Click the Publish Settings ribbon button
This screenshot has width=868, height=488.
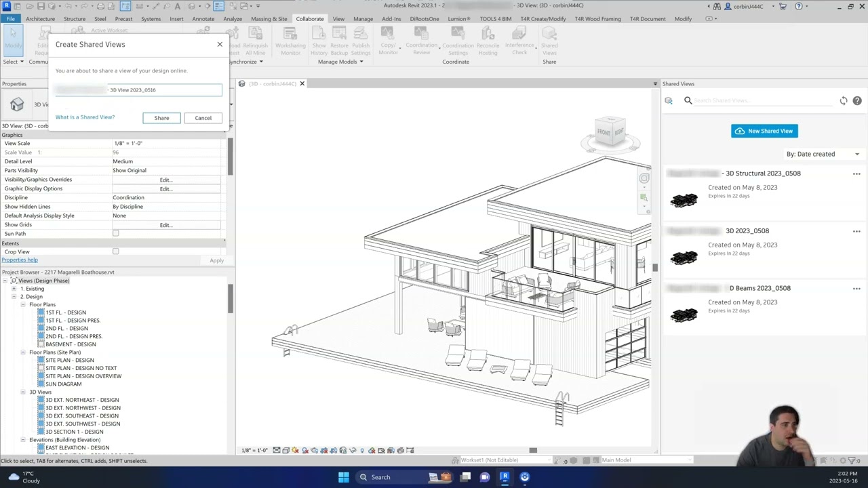361,41
